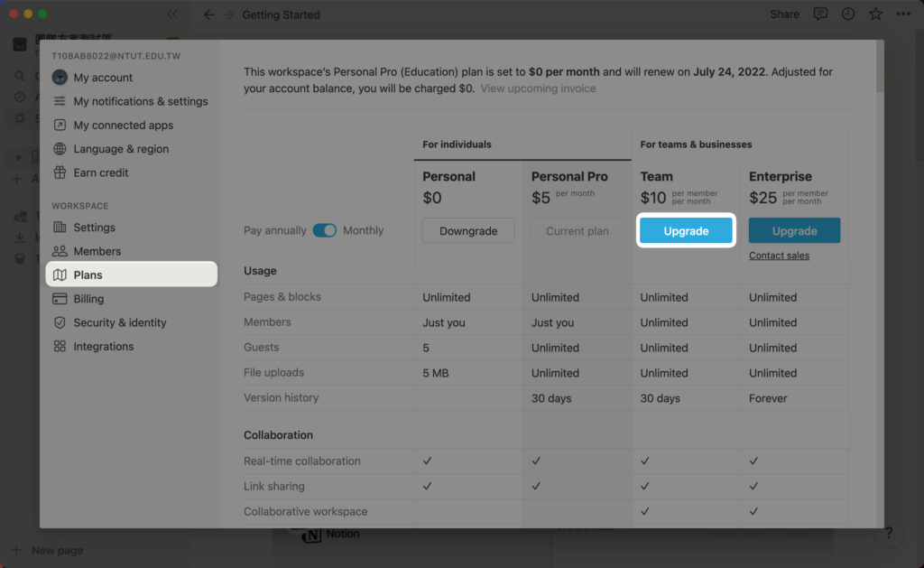Click the Link sharing row label

click(274, 487)
